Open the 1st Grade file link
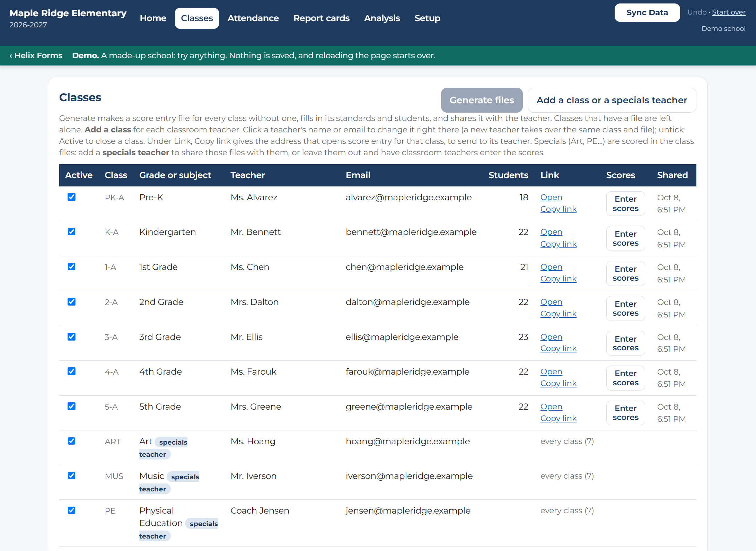 pos(551,267)
